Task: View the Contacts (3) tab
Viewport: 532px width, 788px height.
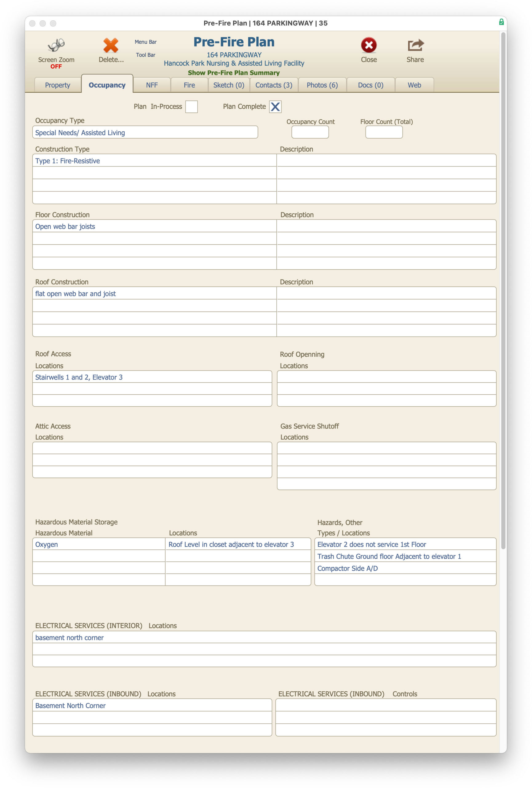Action: click(274, 85)
